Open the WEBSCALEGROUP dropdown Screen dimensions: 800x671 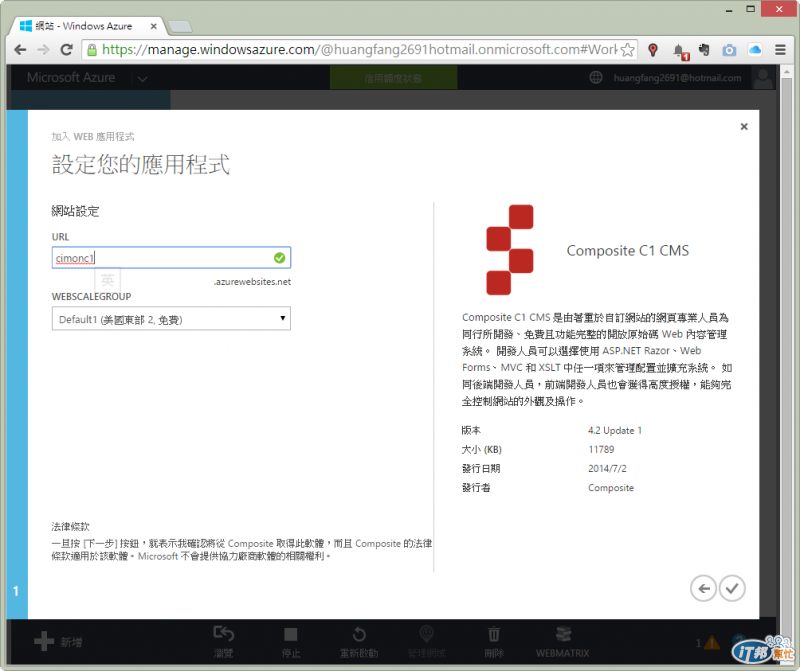(171, 318)
